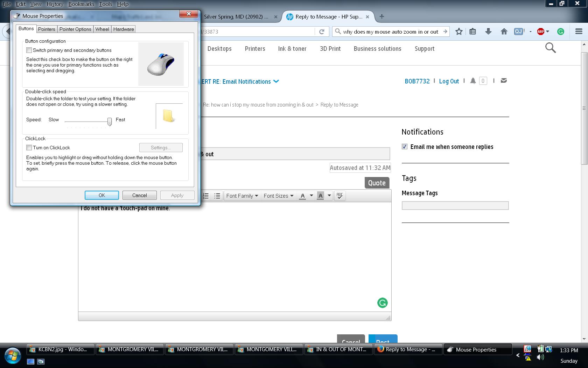The width and height of the screenshot is (588, 368).
Task: Bookmark the page with the star icon
Action: click(x=459, y=32)
